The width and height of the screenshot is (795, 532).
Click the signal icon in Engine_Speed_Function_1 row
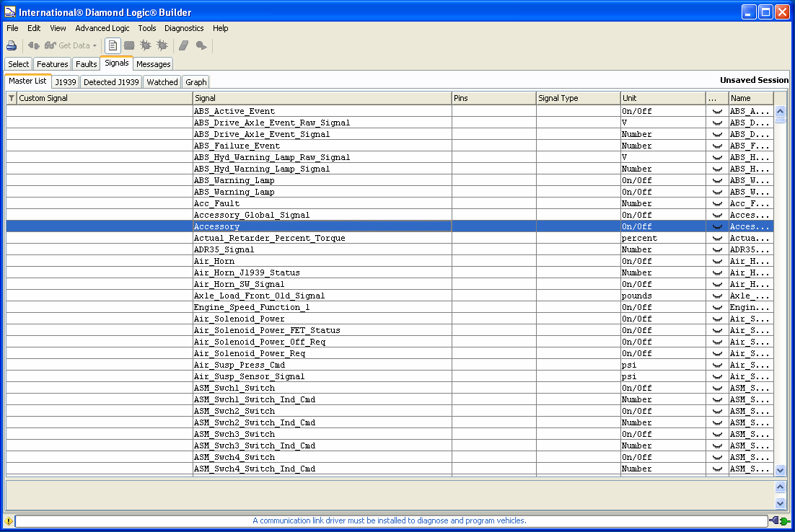click(x=717, y=308)
